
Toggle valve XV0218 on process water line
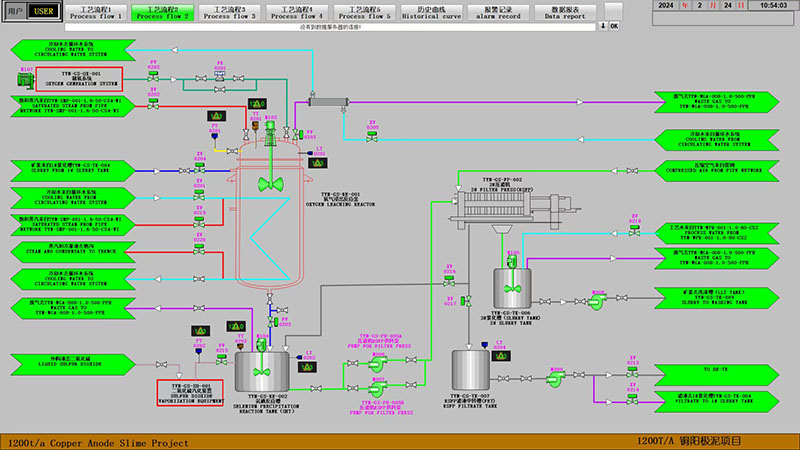(634, 230)
